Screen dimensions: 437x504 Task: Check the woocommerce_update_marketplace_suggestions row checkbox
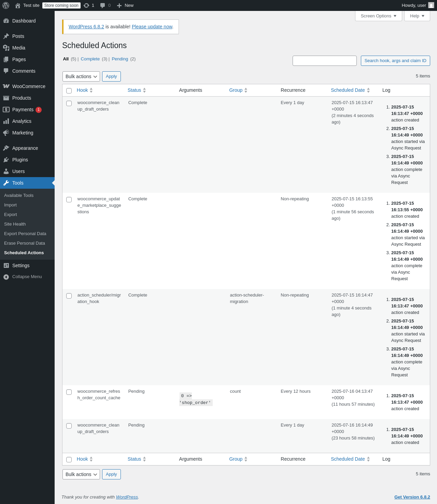[x=69, y=200]
